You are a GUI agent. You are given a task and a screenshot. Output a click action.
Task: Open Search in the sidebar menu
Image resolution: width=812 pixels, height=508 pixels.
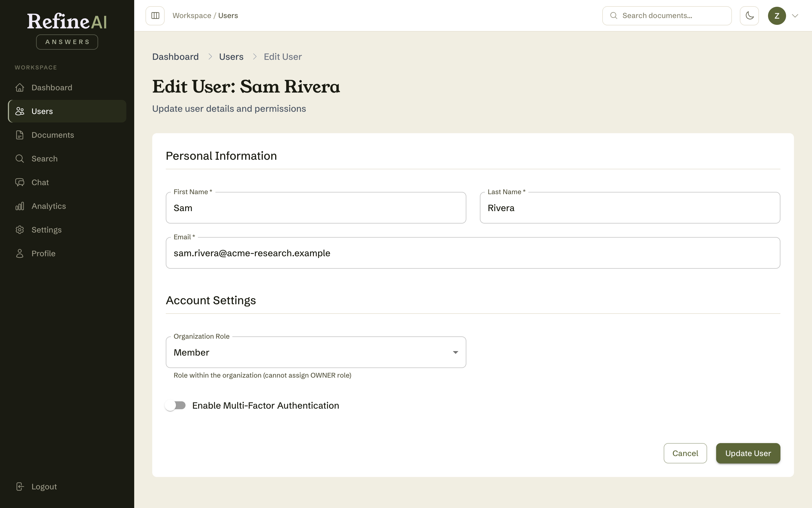67,159
